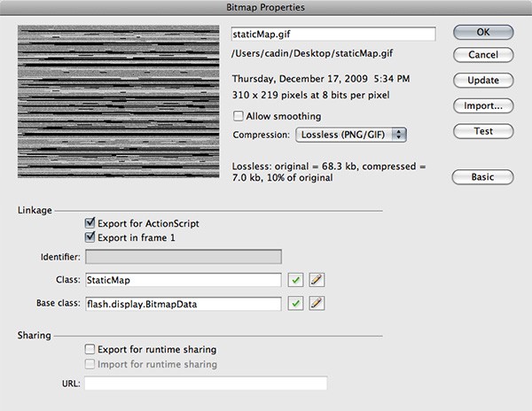Enable Export for runtime sharing
The height and width of the screenshot is (411, 532).
(90, 350)
